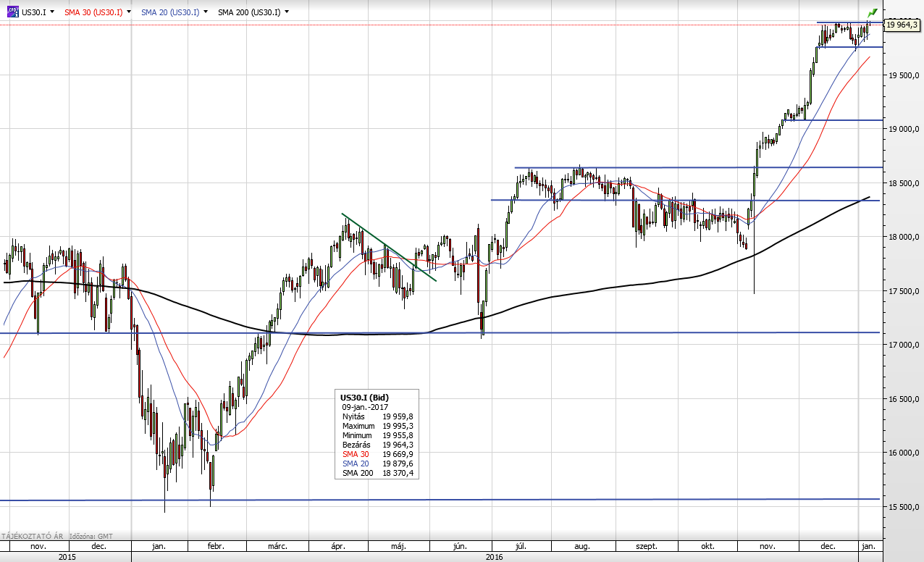Click the Időzóna: GMT label

click(91, 536)
